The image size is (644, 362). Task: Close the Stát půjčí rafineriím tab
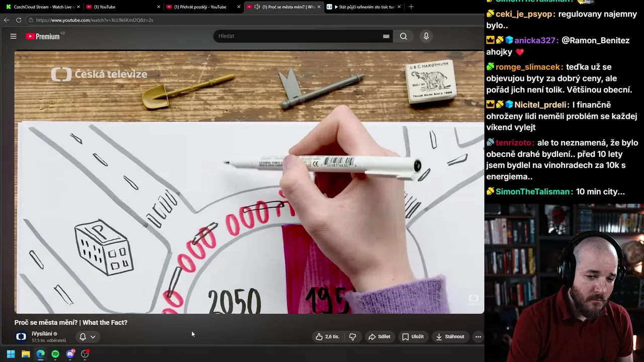[x=399, y=7]
